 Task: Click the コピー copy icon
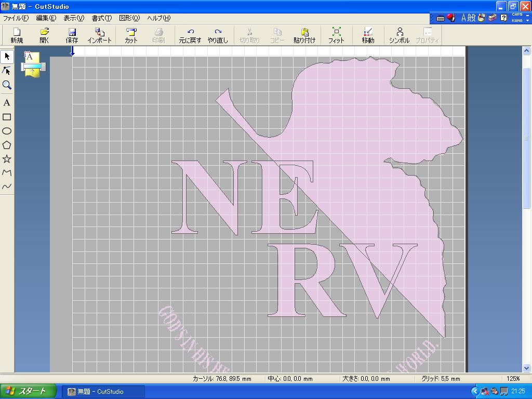pos(277,35)
